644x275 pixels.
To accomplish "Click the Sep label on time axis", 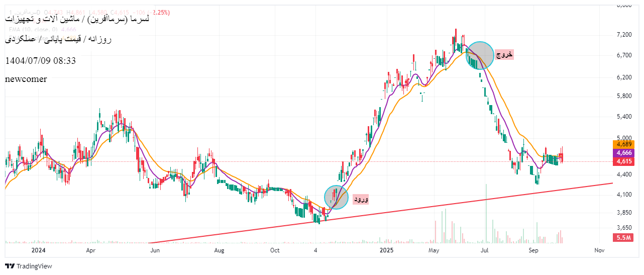I will coord(533,250).
